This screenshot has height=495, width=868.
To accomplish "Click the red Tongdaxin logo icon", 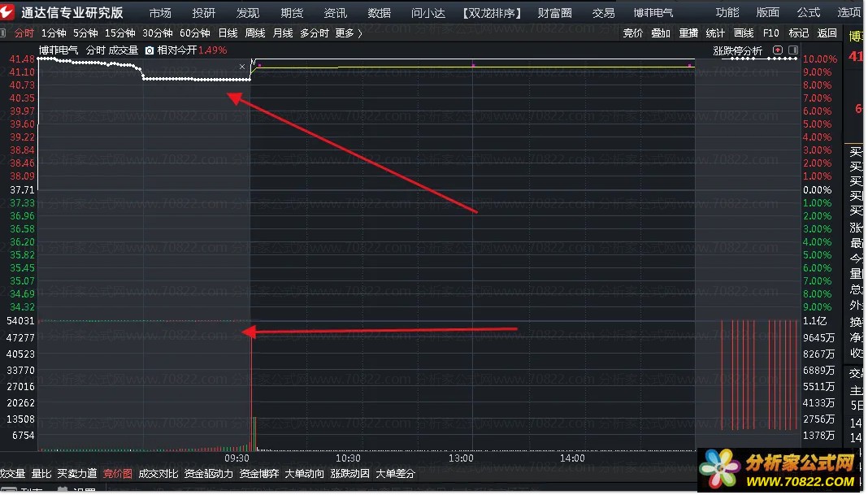I will point(7,11).
